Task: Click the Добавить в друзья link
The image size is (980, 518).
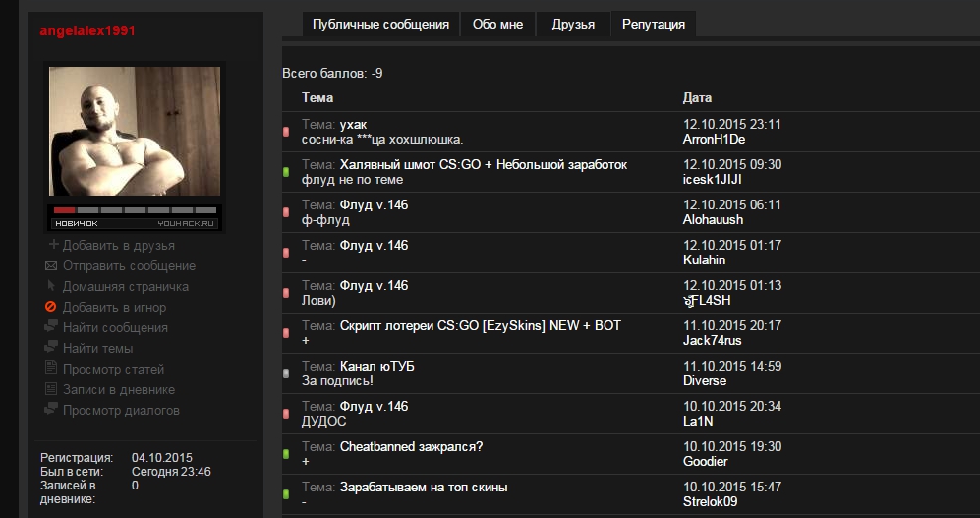Action: coord(119,246)
